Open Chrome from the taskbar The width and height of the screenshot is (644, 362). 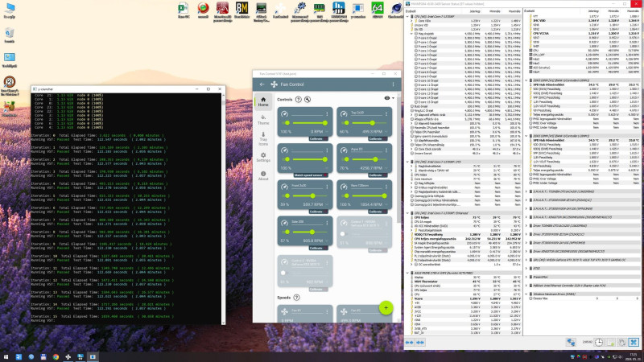point(56,357)
